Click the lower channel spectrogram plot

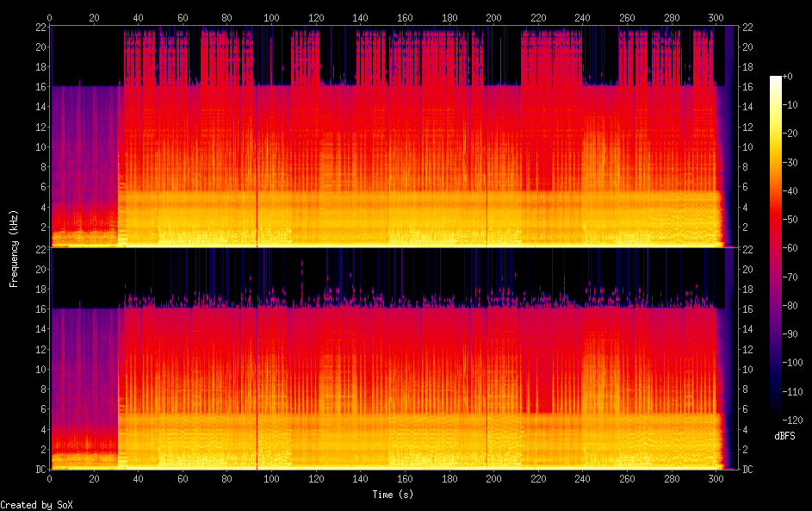coord(393,358)
